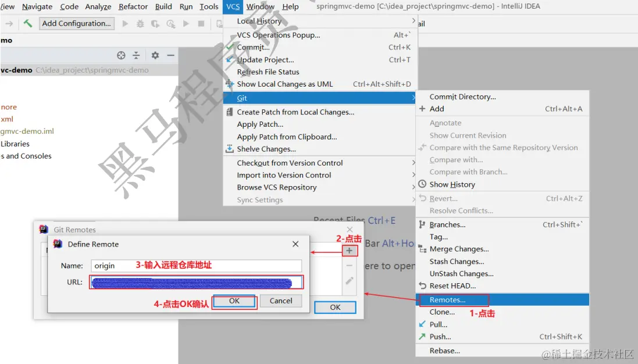Click the Debug bug icon in toolbar
Image resolution: width=638 pixels, height=364 pixels.
click(140, 24)
